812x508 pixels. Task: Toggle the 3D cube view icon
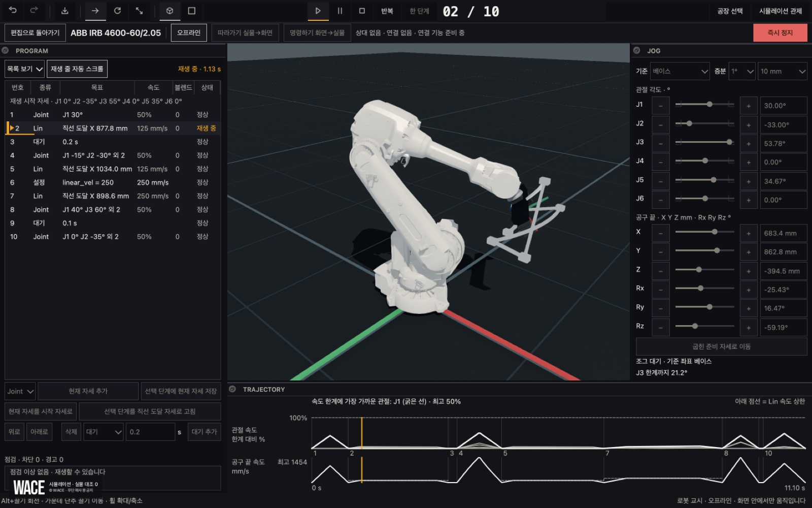tap(170, 11)
